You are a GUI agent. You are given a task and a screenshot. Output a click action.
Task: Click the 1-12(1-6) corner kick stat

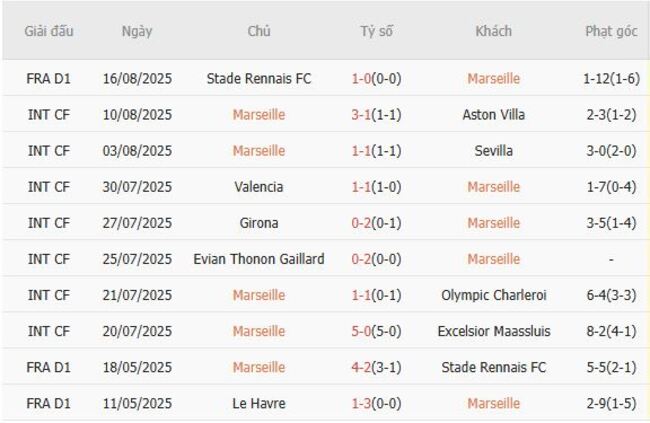(611, 78)
